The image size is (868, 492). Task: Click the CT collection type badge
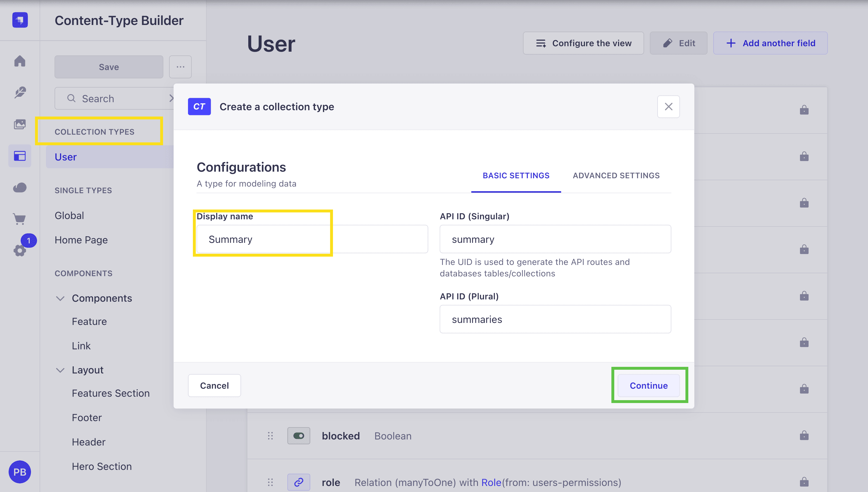click(199, 106)
